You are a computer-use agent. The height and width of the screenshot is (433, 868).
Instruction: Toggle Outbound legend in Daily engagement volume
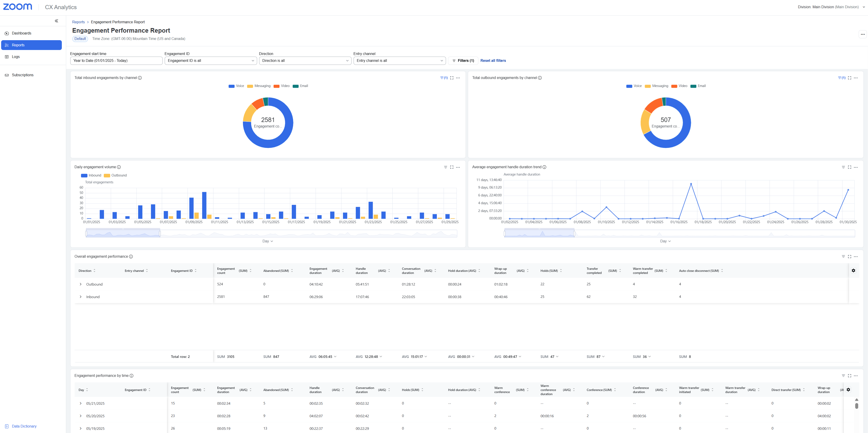[x=115, y=175]
